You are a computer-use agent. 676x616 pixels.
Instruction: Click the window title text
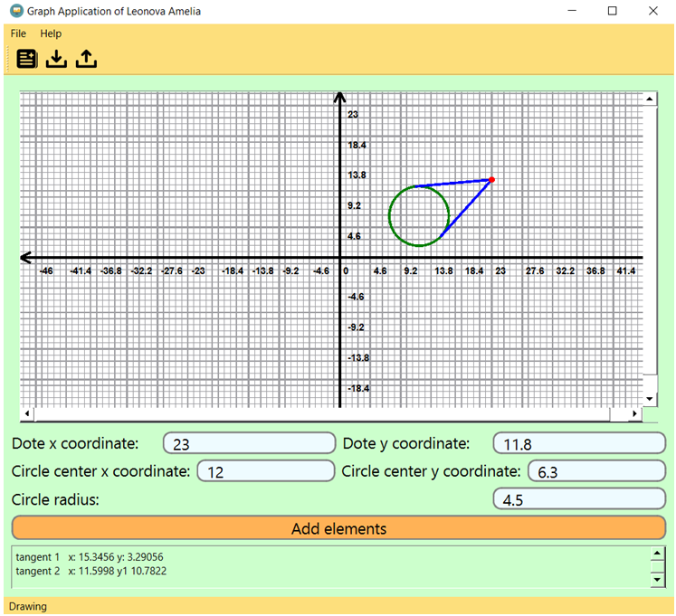(114, 11)
